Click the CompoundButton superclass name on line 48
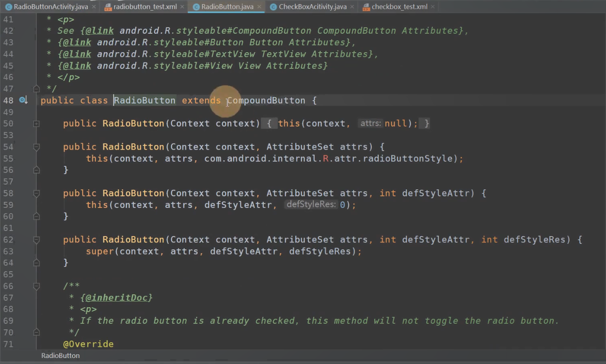Viewport: 606px width, 364px height. click(266, 100)
